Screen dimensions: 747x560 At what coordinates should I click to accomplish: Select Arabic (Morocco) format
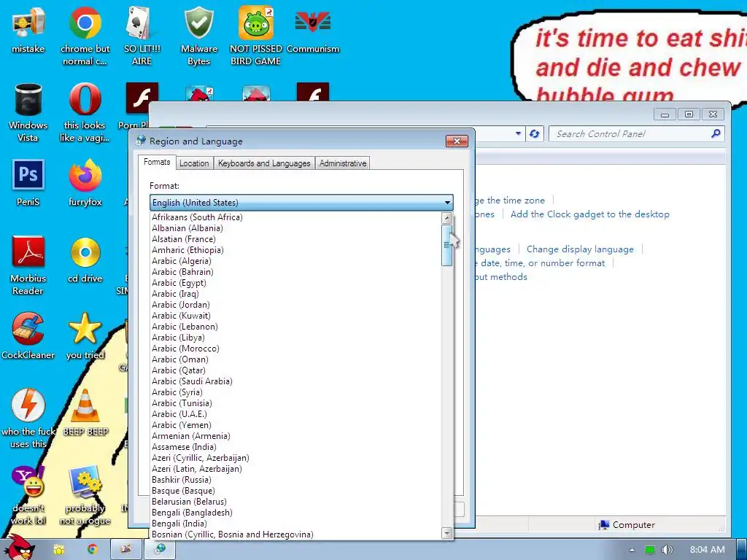[x=296, y=349]
